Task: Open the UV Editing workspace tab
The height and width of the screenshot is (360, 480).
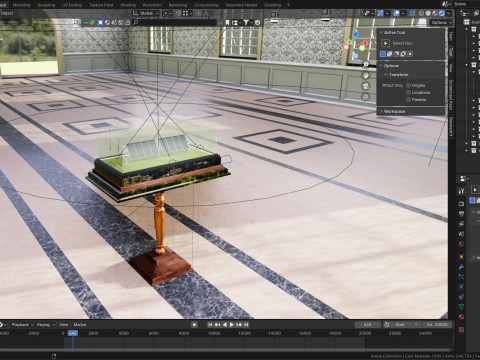Action: [72, 5]
